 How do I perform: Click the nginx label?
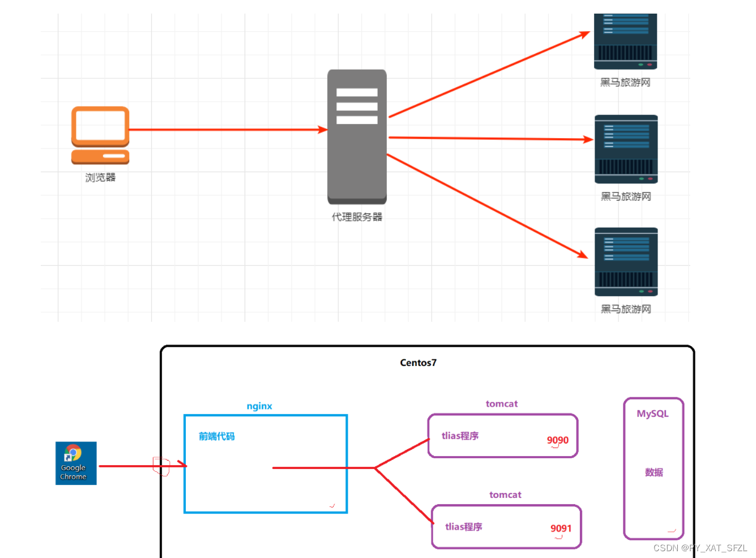259,406
